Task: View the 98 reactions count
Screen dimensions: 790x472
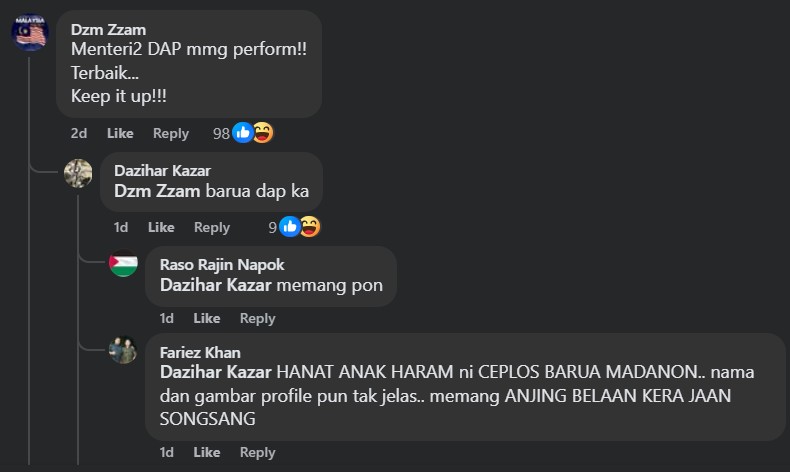Action: pyautogui.click(x=221, y=133)
